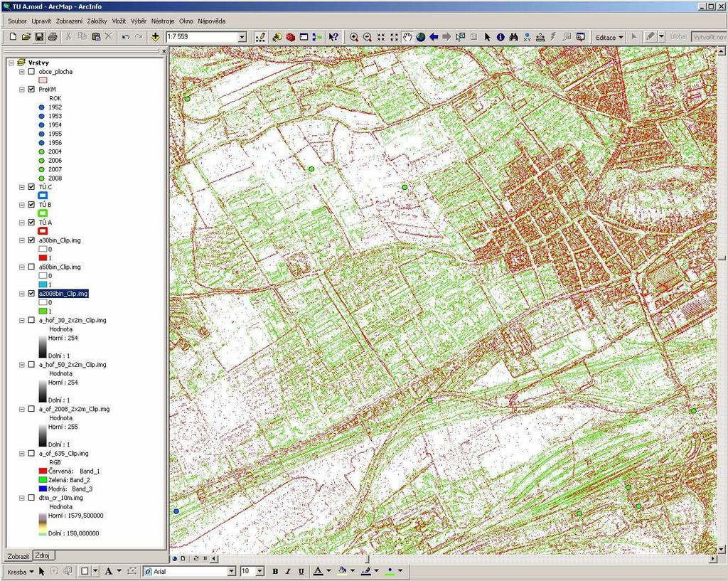Click the Fixed Zoom In icon

click(x=381, y=37)
